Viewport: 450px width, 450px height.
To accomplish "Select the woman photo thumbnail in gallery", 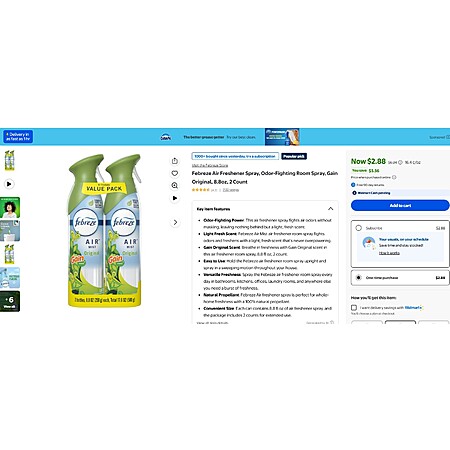I will (10, 207).
